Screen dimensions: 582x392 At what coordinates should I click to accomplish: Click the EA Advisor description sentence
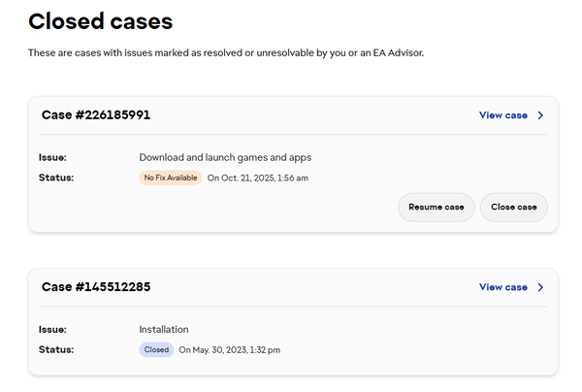click(x=226, y=52)
